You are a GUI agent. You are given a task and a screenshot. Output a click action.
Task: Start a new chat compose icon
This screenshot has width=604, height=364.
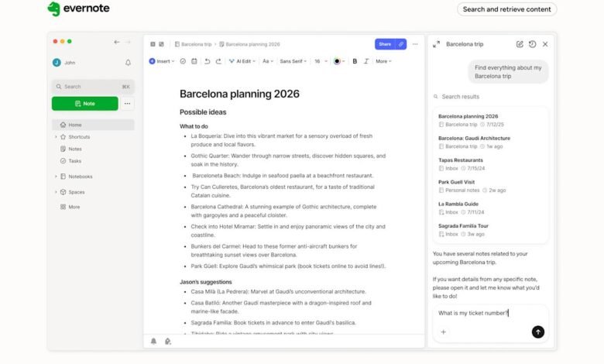point(520,44)
